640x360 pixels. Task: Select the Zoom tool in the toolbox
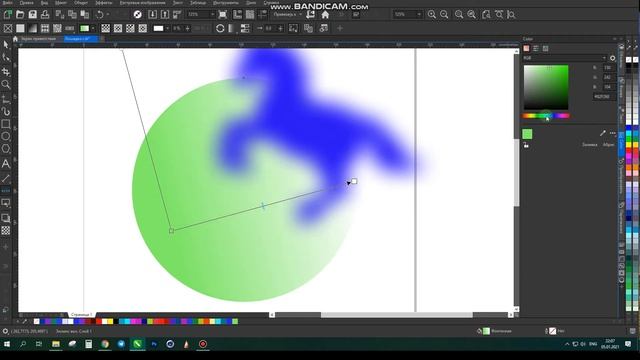click(x=6, y=84)
